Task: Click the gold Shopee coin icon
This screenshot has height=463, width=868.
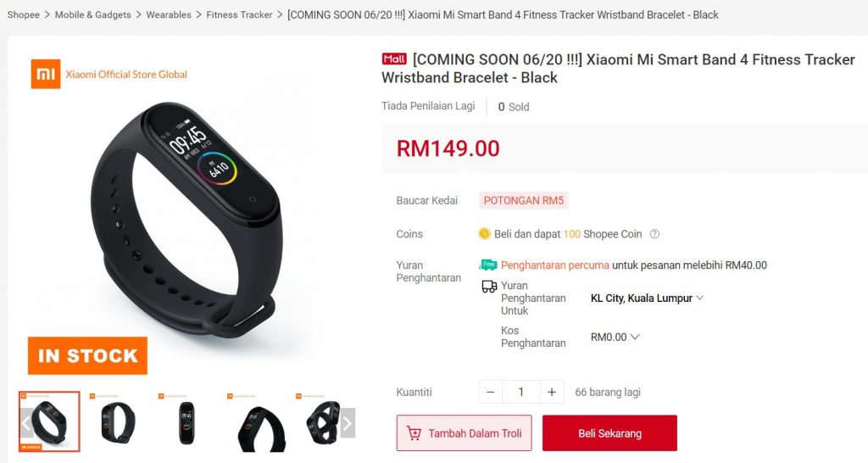Action: [484, 234]
